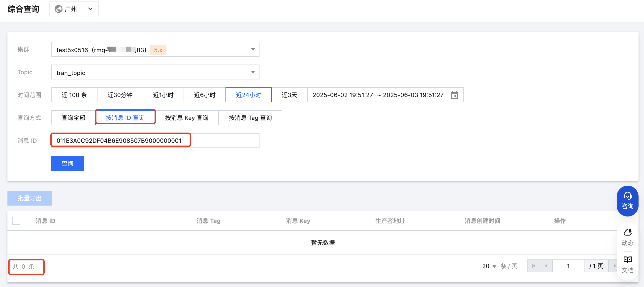The width and height of the screenshot is (644, 287).
Task: Expand the 集群 cluster dropdown
Action: pos(253,49)
